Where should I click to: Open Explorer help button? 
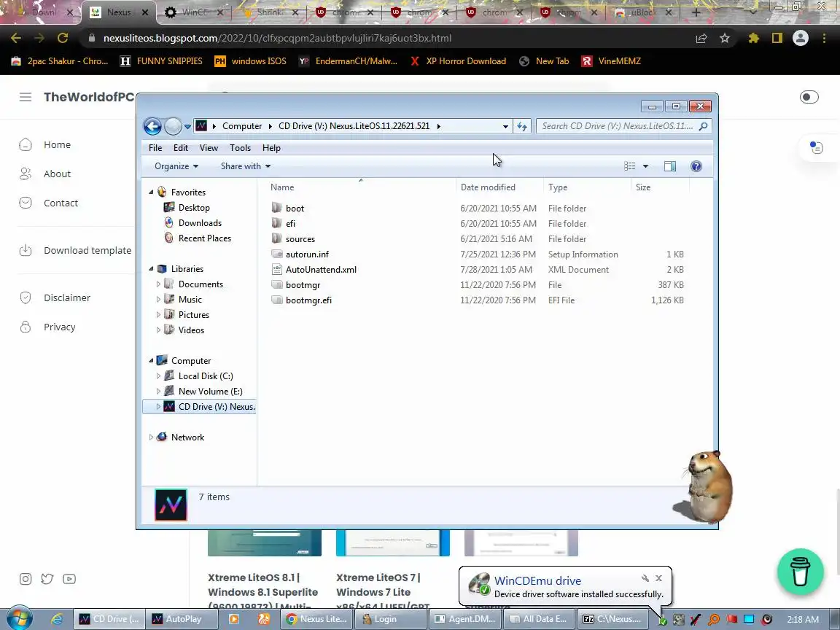click(x=696, y=166)
